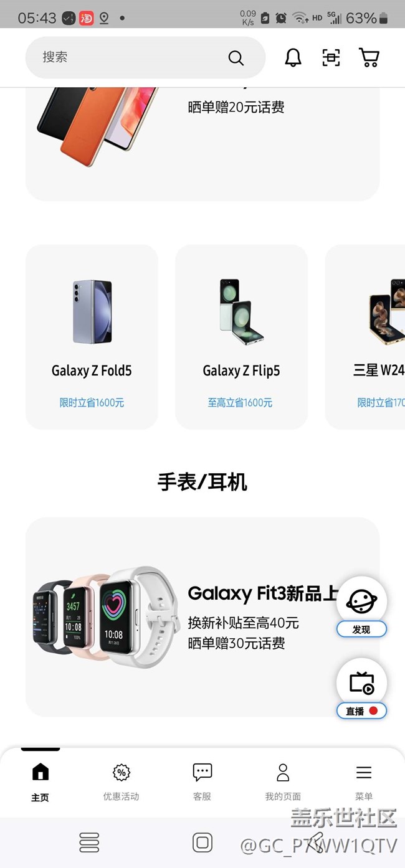Open the 客服 chat tab

coord(202,782)
